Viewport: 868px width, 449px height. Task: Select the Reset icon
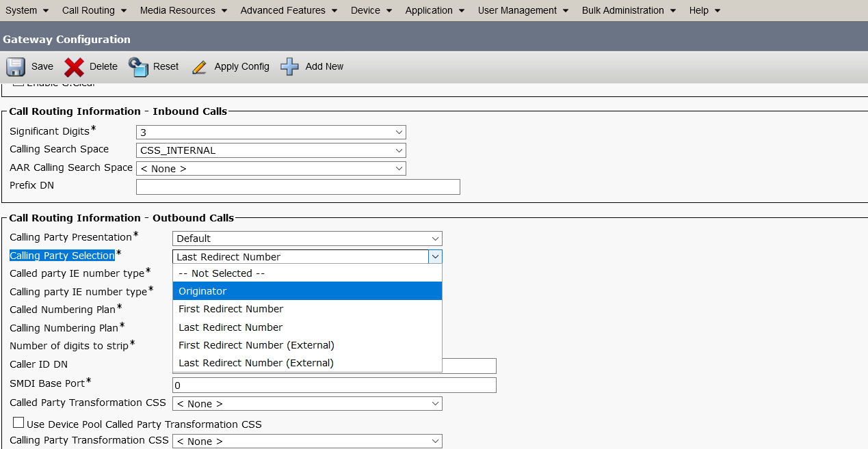pos(137,66)
